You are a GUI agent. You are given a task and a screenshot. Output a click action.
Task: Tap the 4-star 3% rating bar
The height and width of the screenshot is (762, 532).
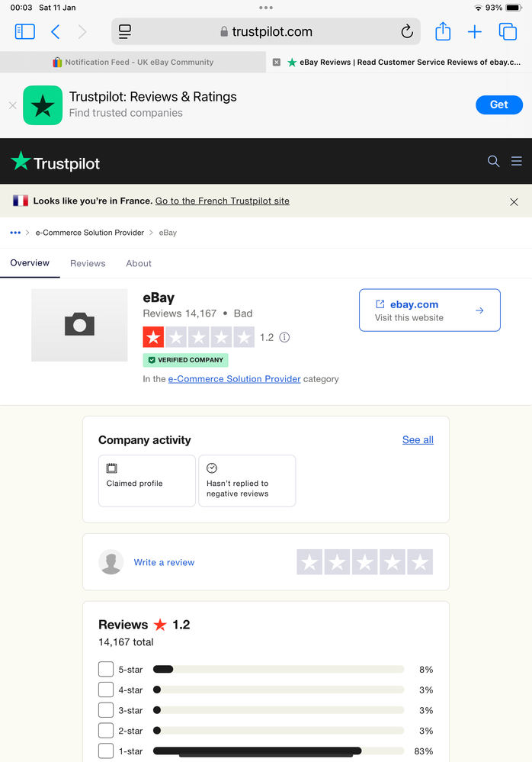tap(279, 690)
